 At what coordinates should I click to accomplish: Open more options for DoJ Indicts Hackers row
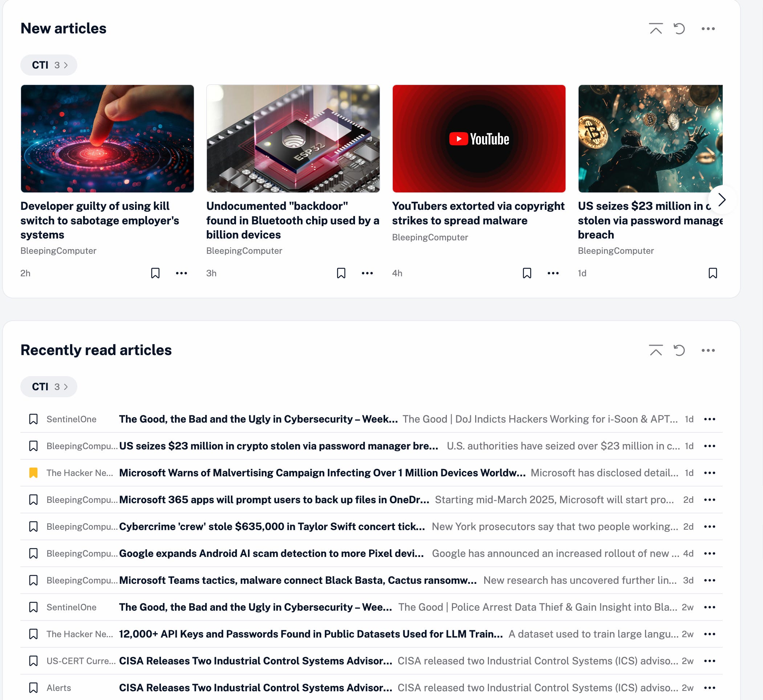pyautogui.click(x=710, y=419)
